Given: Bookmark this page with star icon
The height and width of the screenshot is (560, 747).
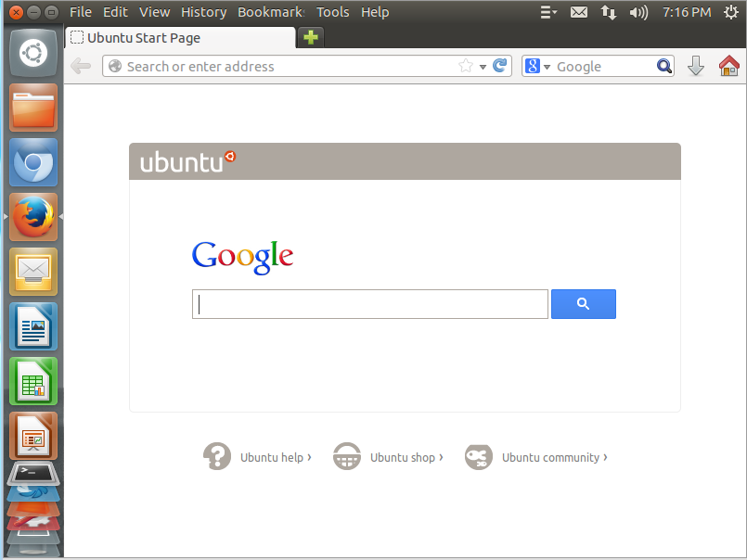Looking at the screenshot, I should pos(466,66).
